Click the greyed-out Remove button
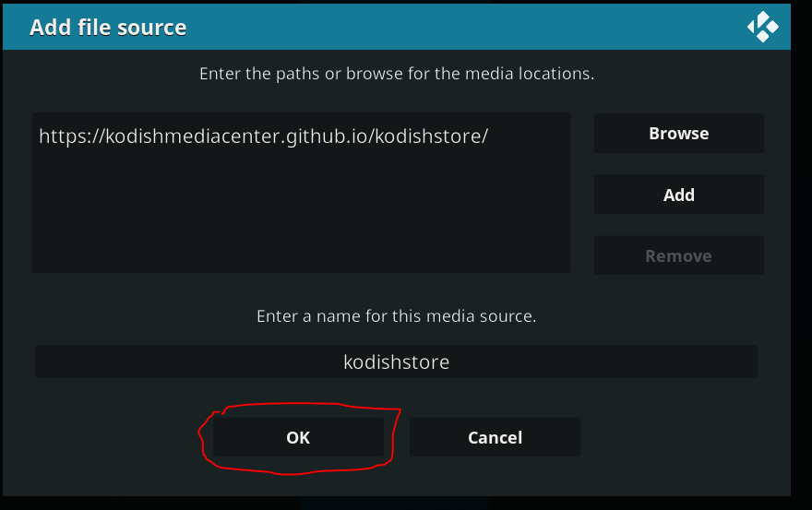The image size is (812, 510). (x=678, y=255)
